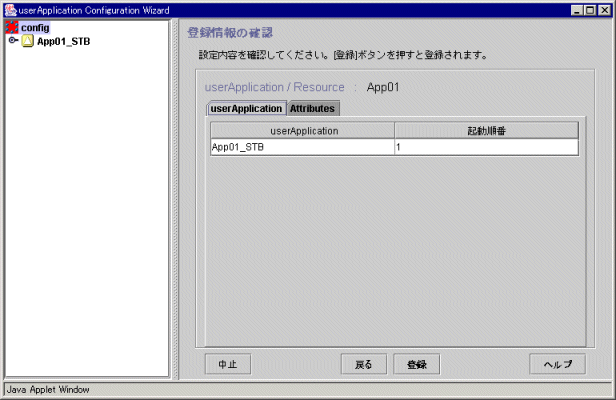The image size is (616, 400).
Task: Click the App01_STB yellow node icon
Action: [28, 41]
